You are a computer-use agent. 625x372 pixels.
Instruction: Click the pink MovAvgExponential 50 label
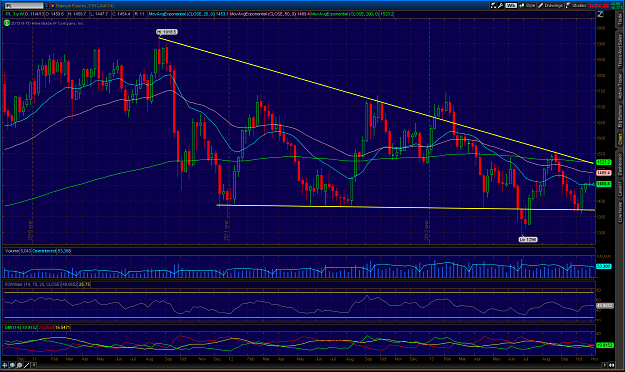pyautogui.click(x=263, y=14)
